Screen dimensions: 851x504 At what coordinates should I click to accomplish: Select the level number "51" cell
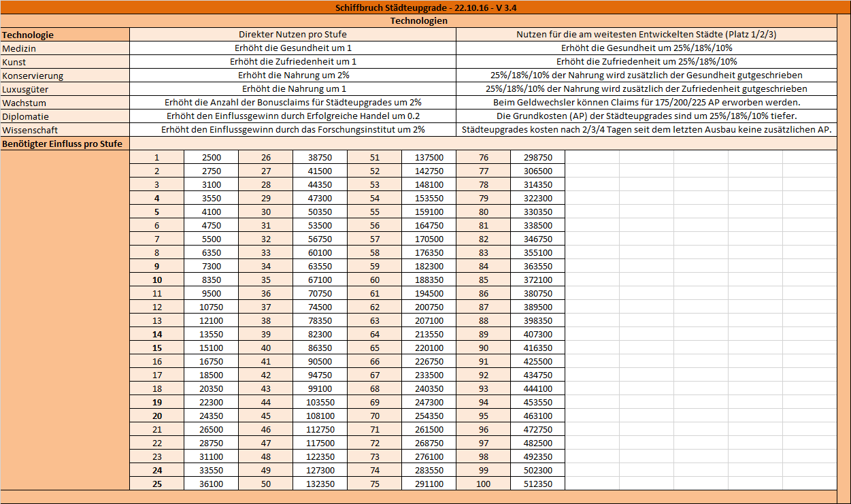[374, 157]
